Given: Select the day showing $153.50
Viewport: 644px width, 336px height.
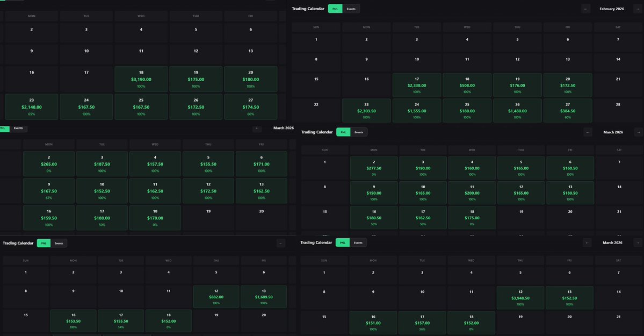Looking at the screenshot, I should pos(73,321).
